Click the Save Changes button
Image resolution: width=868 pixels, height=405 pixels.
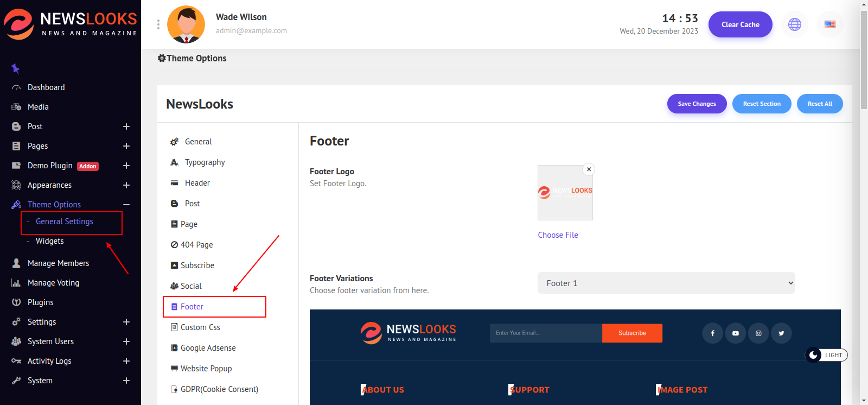(697, 104)
